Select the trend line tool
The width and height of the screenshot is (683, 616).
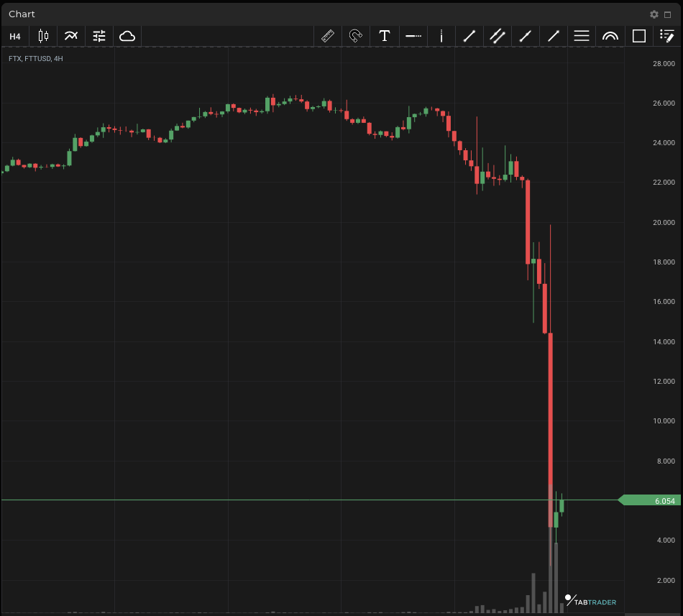[469, 36]
